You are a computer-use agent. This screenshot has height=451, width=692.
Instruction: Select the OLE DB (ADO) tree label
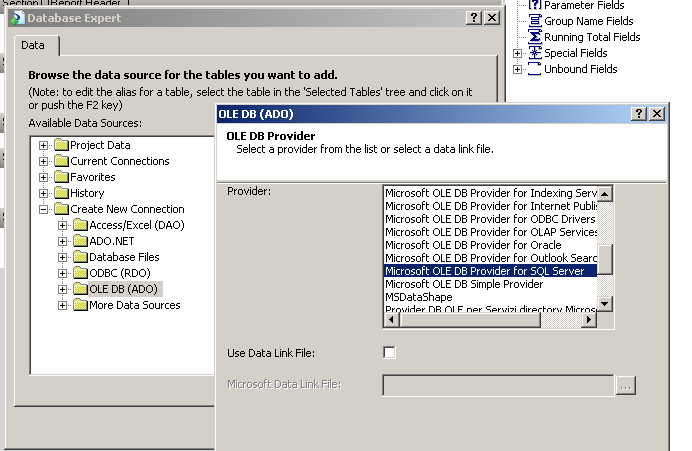[124, 289]
